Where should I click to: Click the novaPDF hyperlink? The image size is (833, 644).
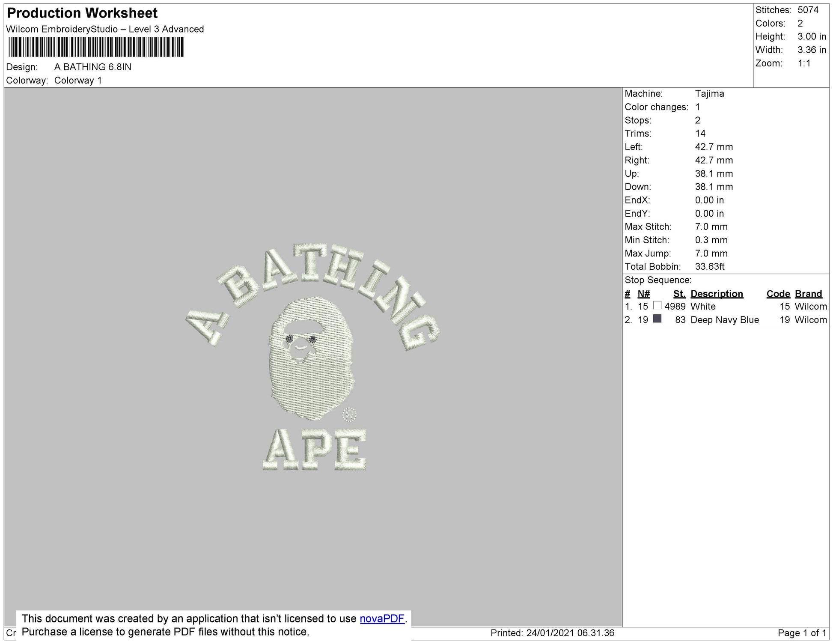pos(382,618)
